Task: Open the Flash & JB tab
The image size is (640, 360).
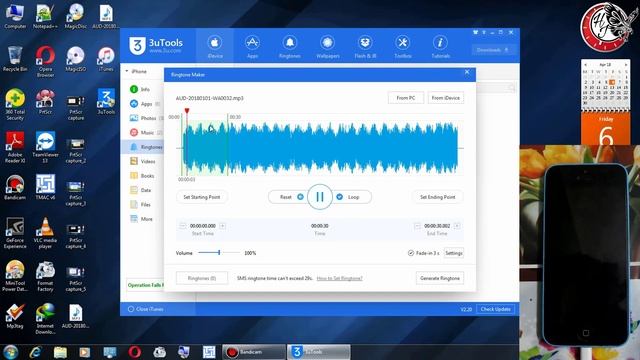Action: coord(365,47)
